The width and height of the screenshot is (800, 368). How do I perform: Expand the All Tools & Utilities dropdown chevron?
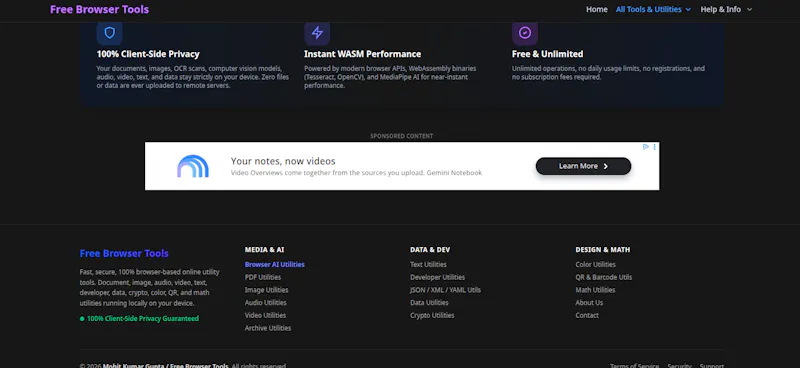(x=688, y=10)
